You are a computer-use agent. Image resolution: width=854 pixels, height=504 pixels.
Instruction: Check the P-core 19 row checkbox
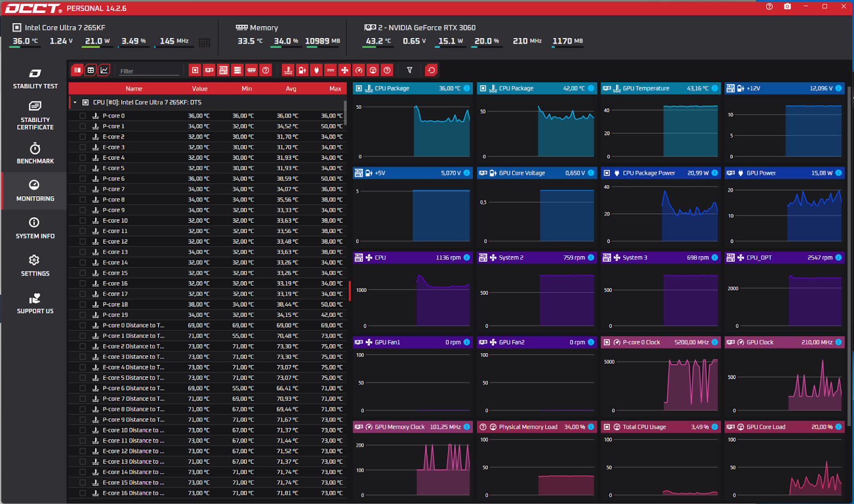point(83,315)
